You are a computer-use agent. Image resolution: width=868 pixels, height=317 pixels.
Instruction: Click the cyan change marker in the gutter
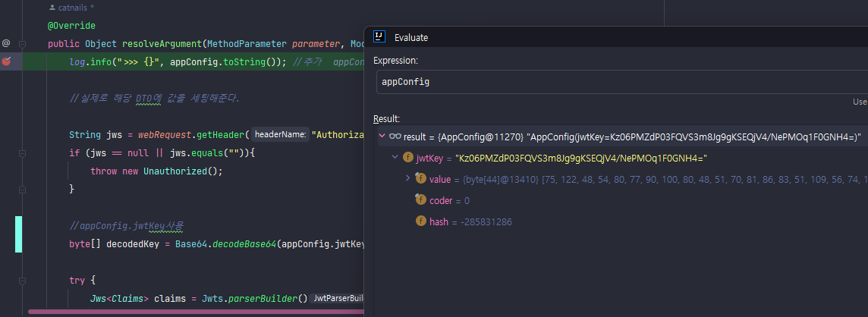pyautogui.click(x=18, y=234)
